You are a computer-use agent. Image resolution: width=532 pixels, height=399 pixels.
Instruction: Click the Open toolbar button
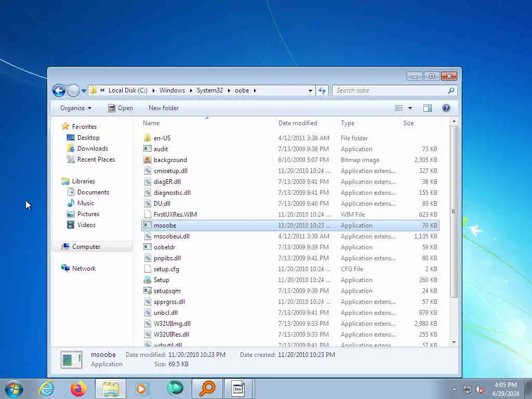click(121, 108)
